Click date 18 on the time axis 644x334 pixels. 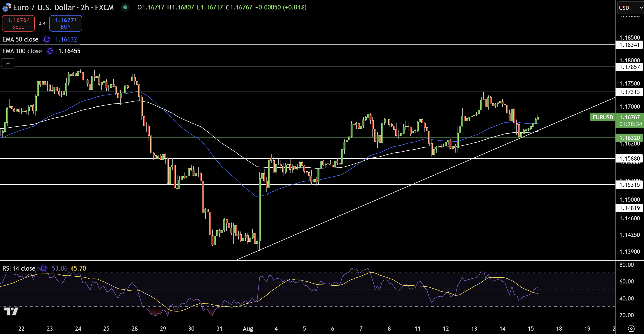coord(559,328)
